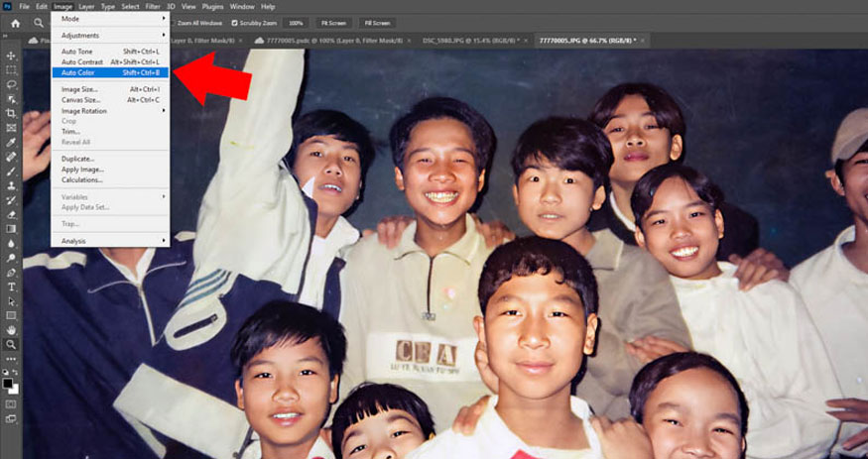Expand the toolbox with double-arrow icon
Viewport: 868px width, 459px height.
click(x=7, y=37)
